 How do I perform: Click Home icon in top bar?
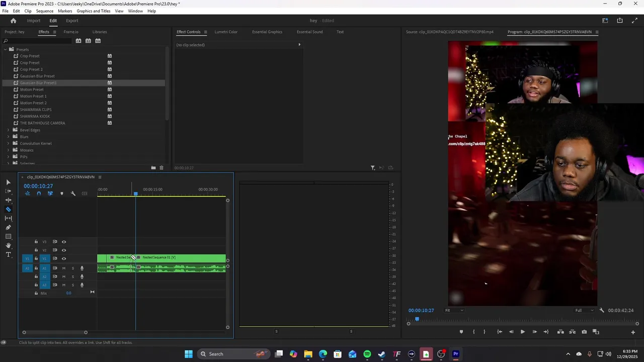[x=14, y=21]
